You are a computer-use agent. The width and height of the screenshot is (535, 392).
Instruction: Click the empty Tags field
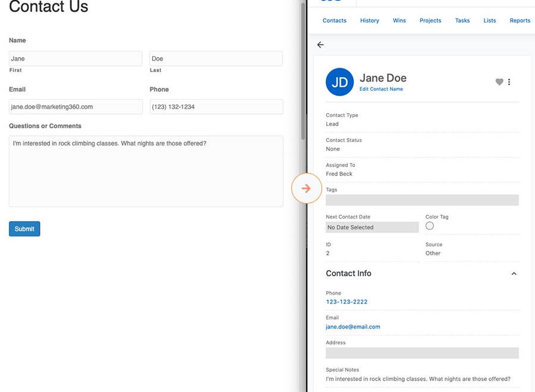(x=422, y=200)
